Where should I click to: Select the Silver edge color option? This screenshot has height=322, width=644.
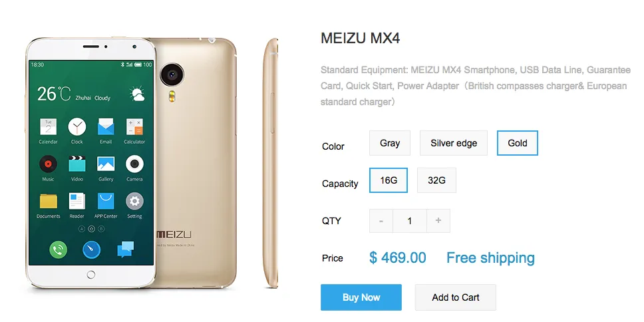(454, 143)
